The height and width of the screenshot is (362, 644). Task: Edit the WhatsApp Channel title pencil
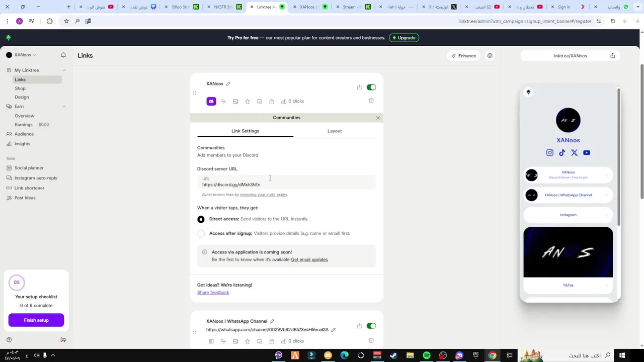pos(272,321)
